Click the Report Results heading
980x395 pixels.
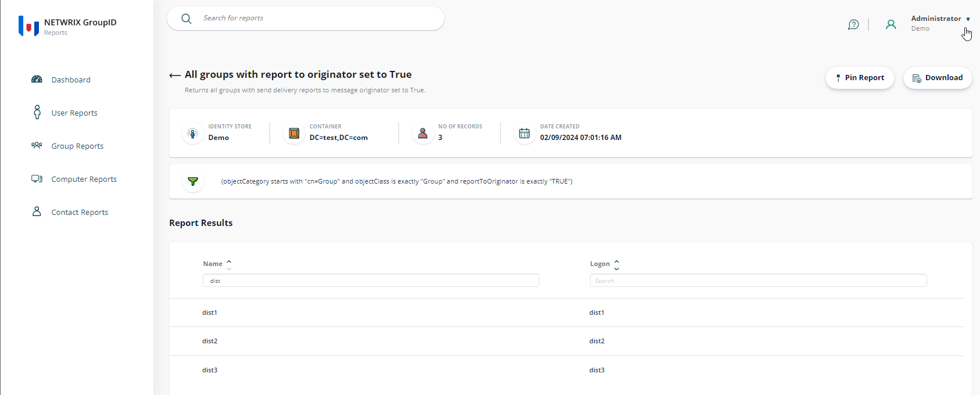click(x=201, y=223)
